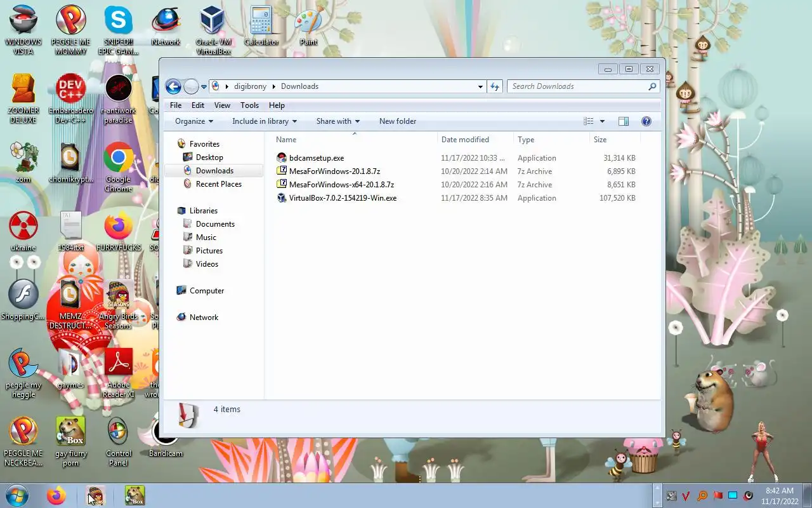The width and height of the screenshot is (812, 508).
Task: Click the red flag Action Center tray icon
Action: (717, 495)
